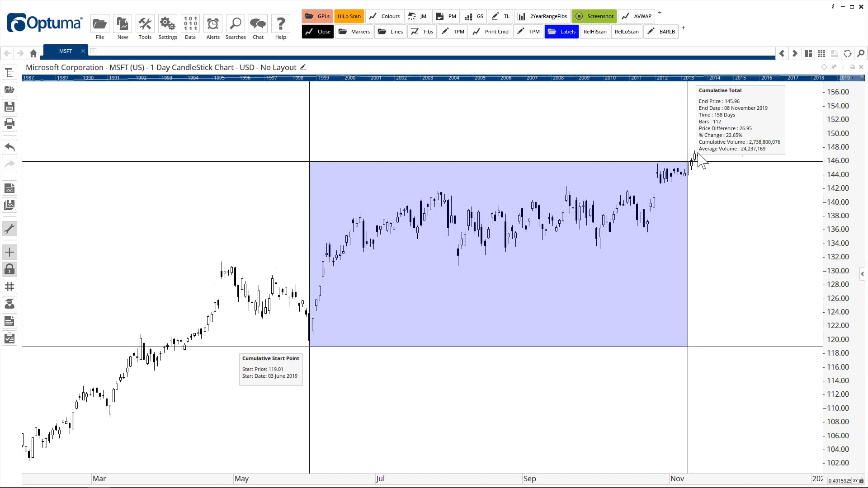868x488 pixels.
Task: Run the HiLo Scan button
Action: tap(349, 16)
